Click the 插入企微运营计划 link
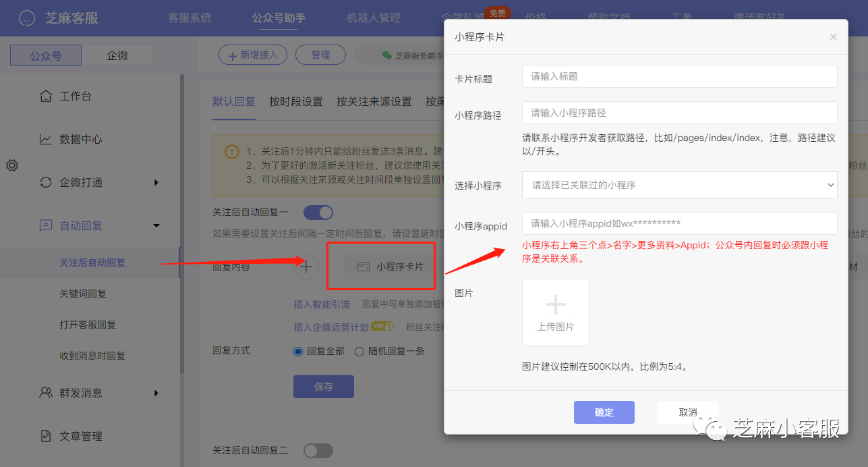The image size is (868, 467). click(331, 327)
